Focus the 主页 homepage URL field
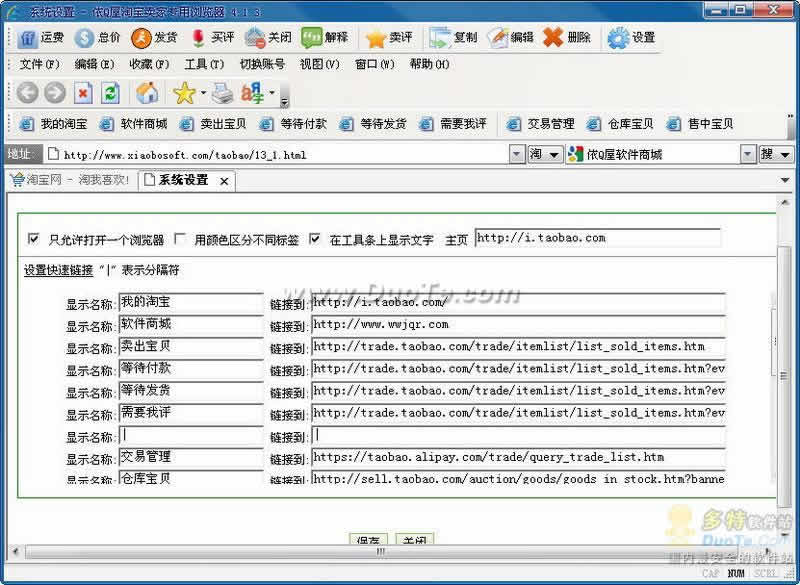 pos(597,238)
